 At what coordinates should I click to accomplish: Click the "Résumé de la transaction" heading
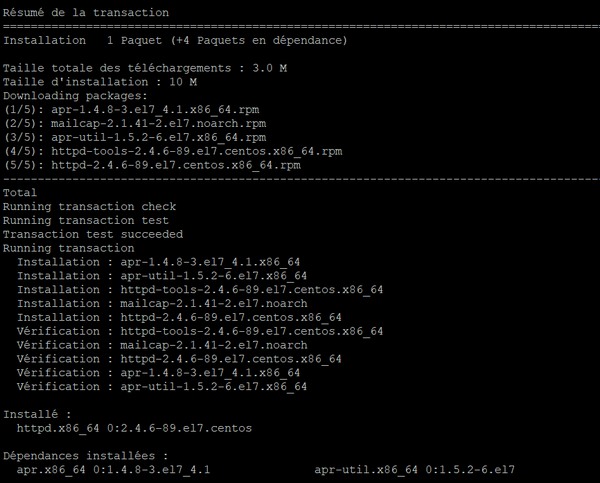point(86,12)
